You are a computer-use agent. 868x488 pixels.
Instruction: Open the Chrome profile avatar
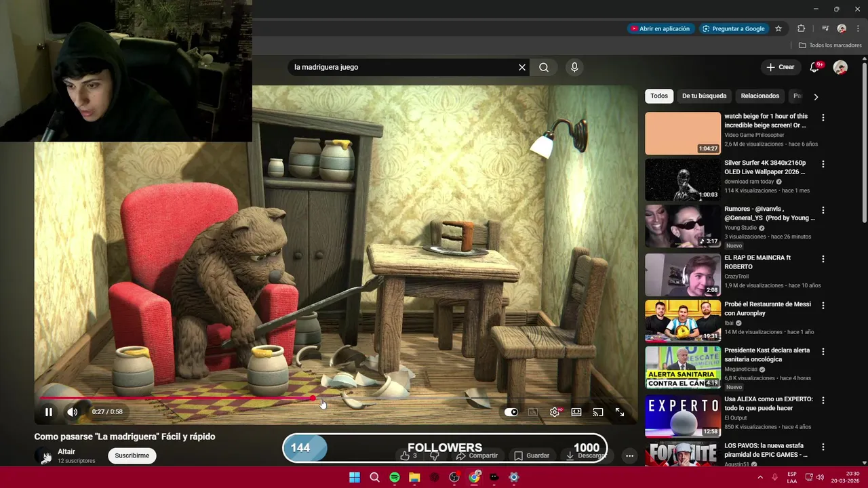[842, 28]
